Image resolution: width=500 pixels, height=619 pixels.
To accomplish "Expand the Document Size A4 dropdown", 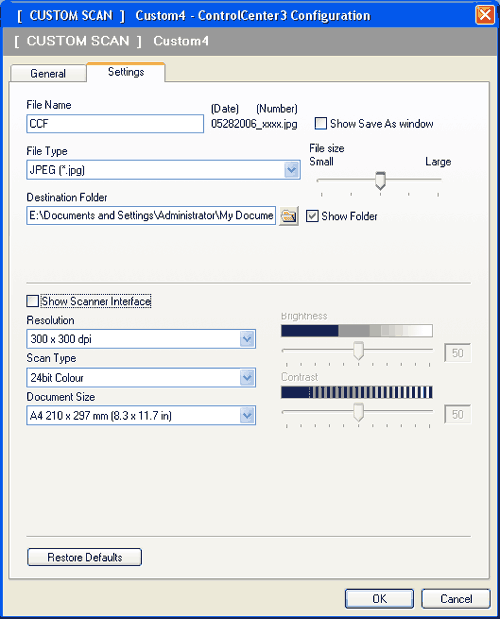I will [247, 415].
